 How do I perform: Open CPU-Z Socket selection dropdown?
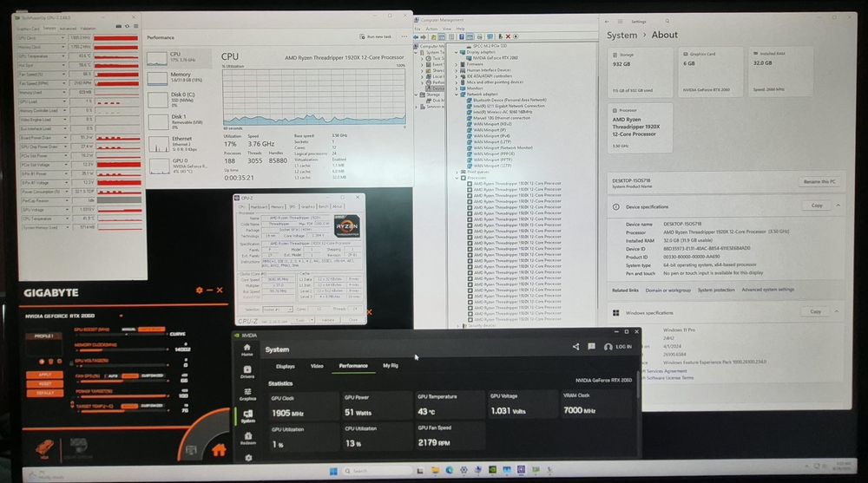(x=278, y=310)
